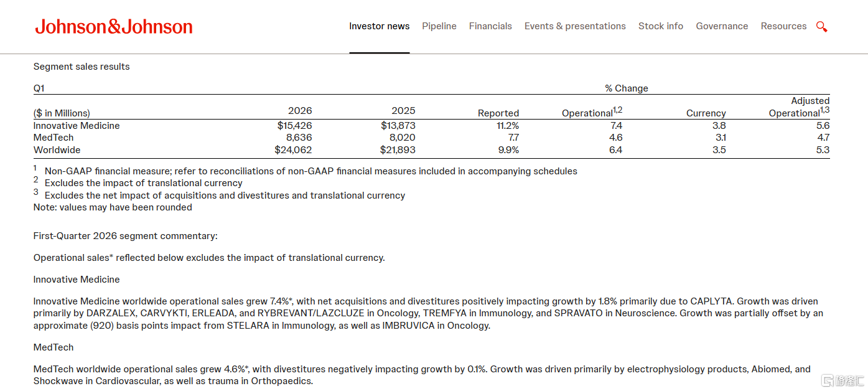
Task: Click the paragraph about electrophysiology products
Action: click(422, 375)
